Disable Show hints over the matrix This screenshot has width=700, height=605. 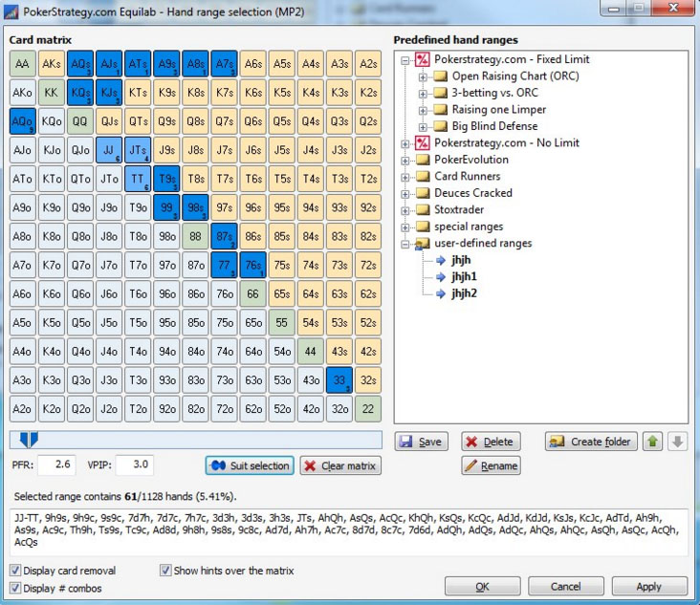165,571
